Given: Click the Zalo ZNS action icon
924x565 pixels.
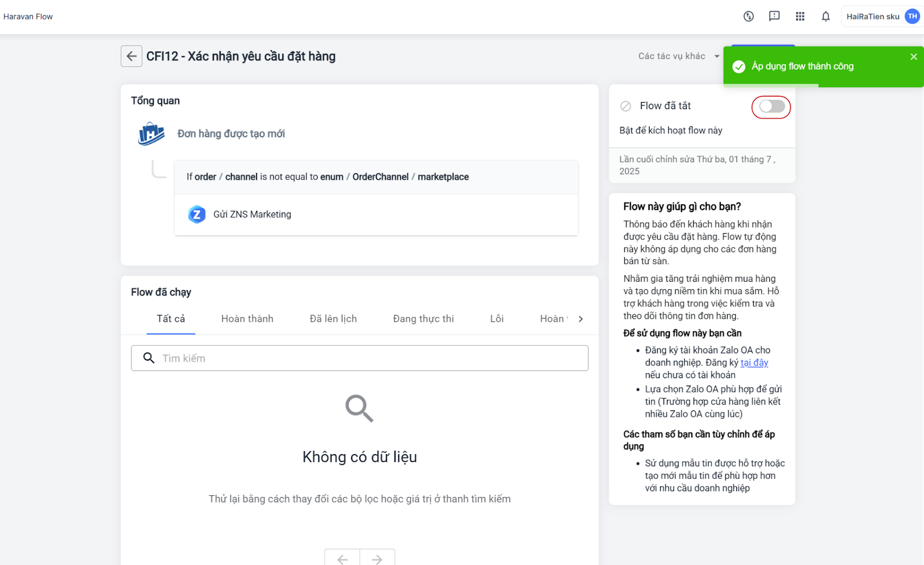Looking at the screenshot, I should pos(197,215).
